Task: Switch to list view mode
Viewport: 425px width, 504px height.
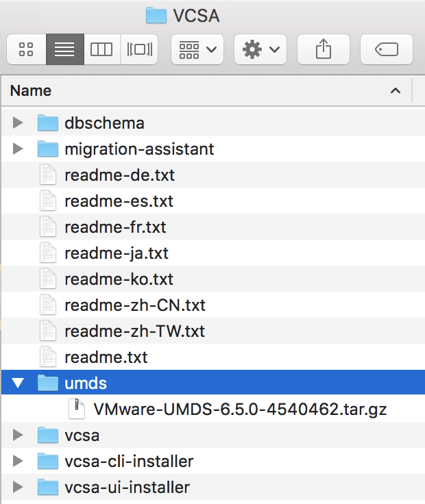Action: [x=64, y=49]
